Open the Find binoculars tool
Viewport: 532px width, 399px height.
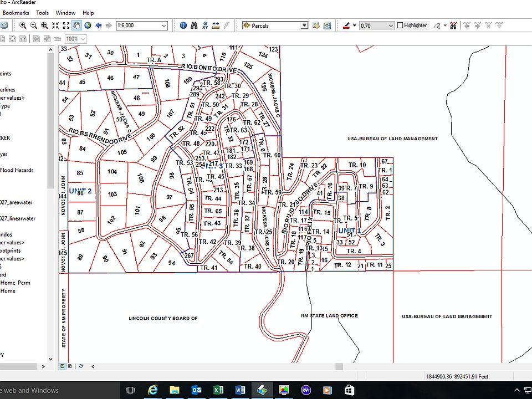tap(194, 25)
